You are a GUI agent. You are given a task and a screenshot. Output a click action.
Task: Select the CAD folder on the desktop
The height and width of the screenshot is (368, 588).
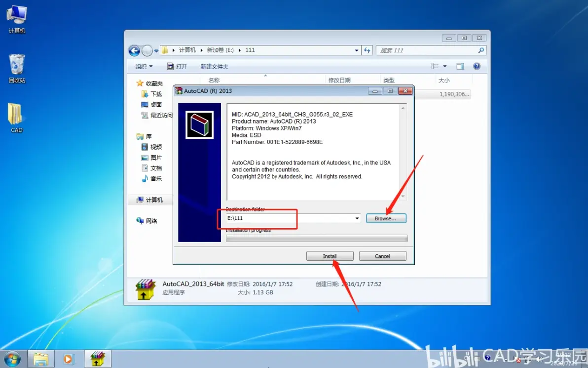pos(16,118)
